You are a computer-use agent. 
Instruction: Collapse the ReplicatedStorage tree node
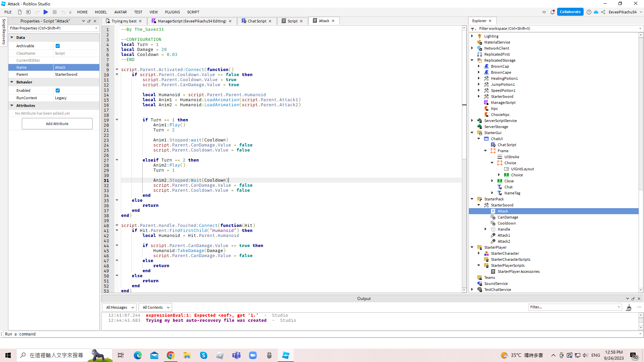(x=472, y=60)
